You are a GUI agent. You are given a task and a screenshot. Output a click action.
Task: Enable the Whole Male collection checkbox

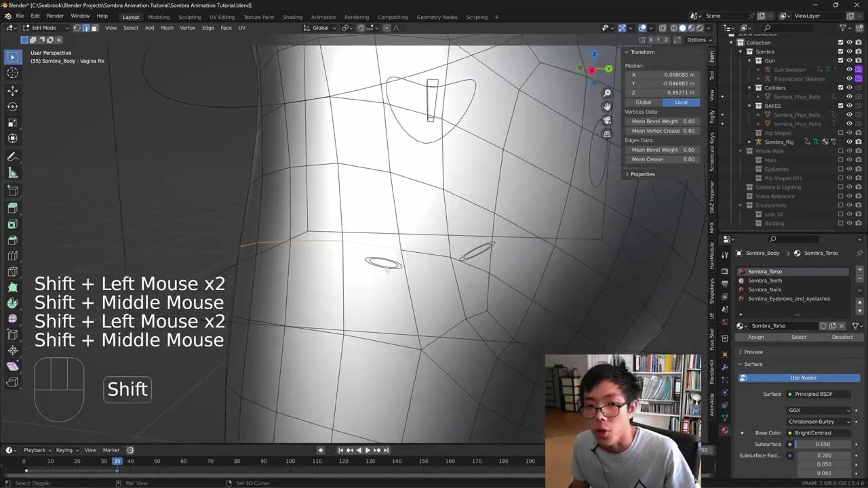840,151
